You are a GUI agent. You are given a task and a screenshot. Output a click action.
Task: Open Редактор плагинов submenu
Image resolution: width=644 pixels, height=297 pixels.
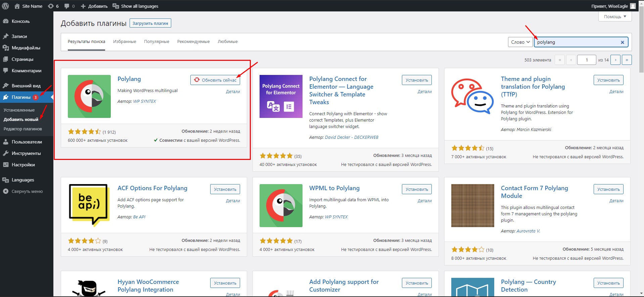coord(23,129)
